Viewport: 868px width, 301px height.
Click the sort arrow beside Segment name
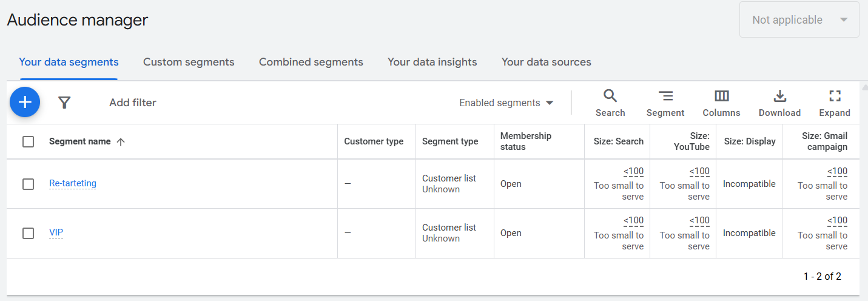coord(121,141)
